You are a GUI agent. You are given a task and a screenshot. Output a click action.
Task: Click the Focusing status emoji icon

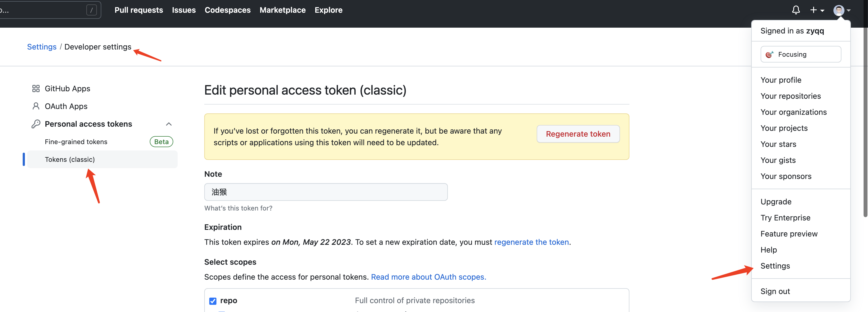click(x=769, y=54)
